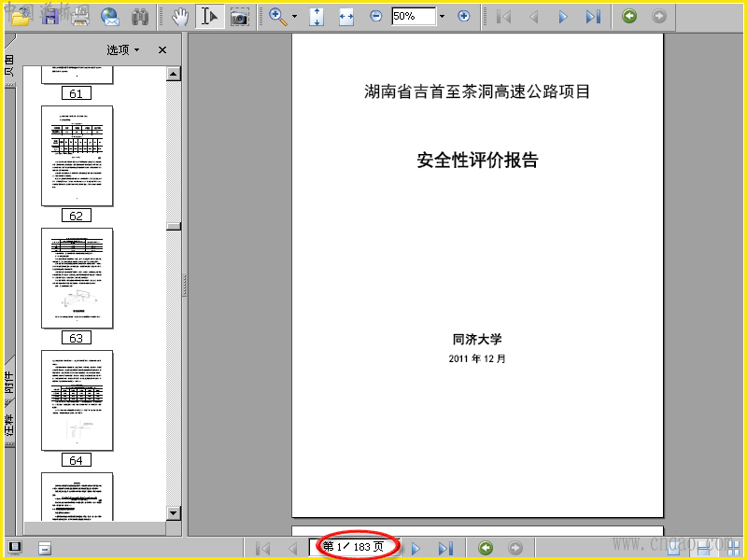Screen dimensions: 747x560
Task: Open the 选项 options menu
Action: pyautogui.click(x=123, y=49)
